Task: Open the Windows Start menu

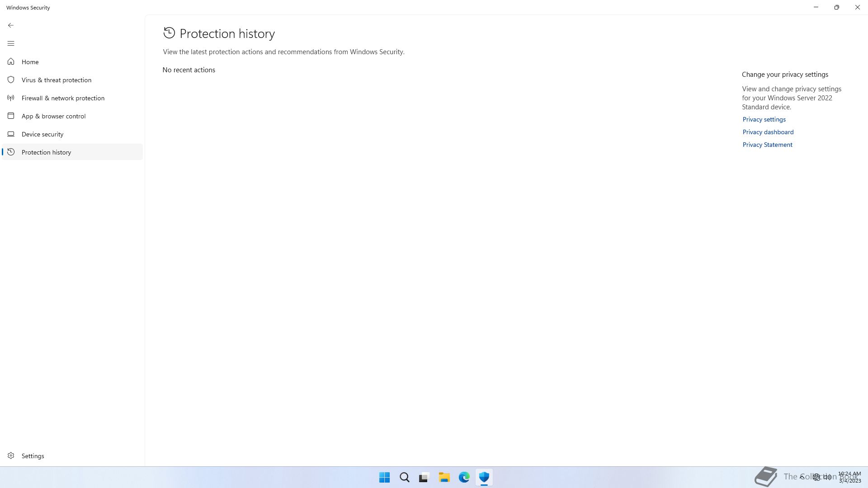Action: [384, 477]
